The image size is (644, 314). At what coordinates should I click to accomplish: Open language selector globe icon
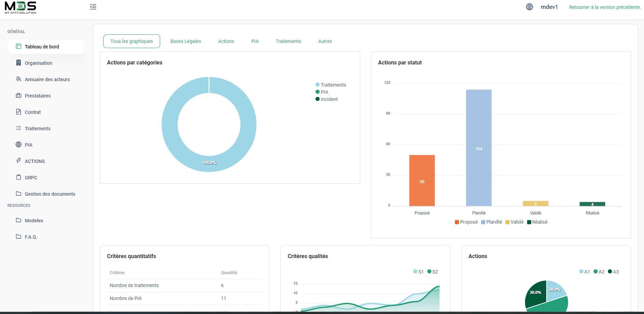[x=529, y=7]
